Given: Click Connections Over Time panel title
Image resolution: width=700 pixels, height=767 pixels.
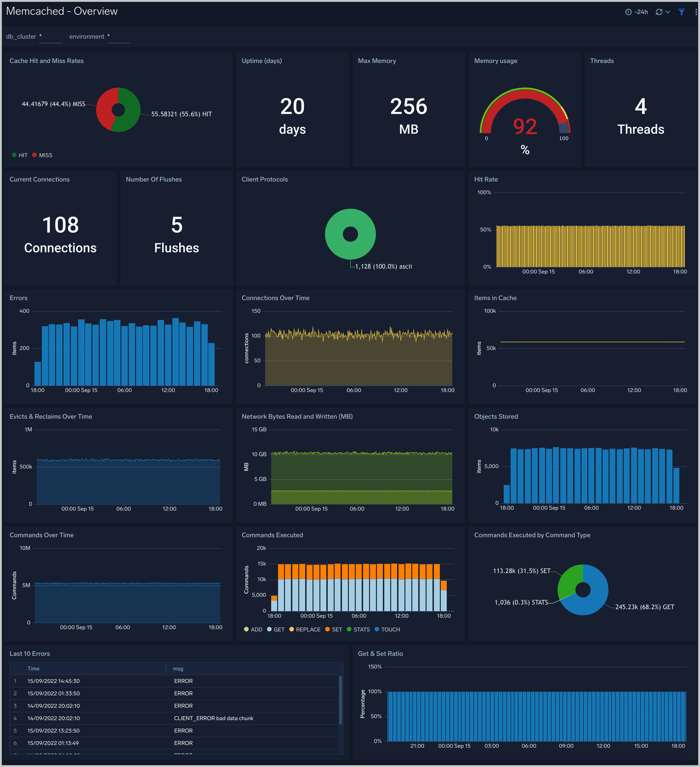Looking at the screenshot, I should coord(276,298).
